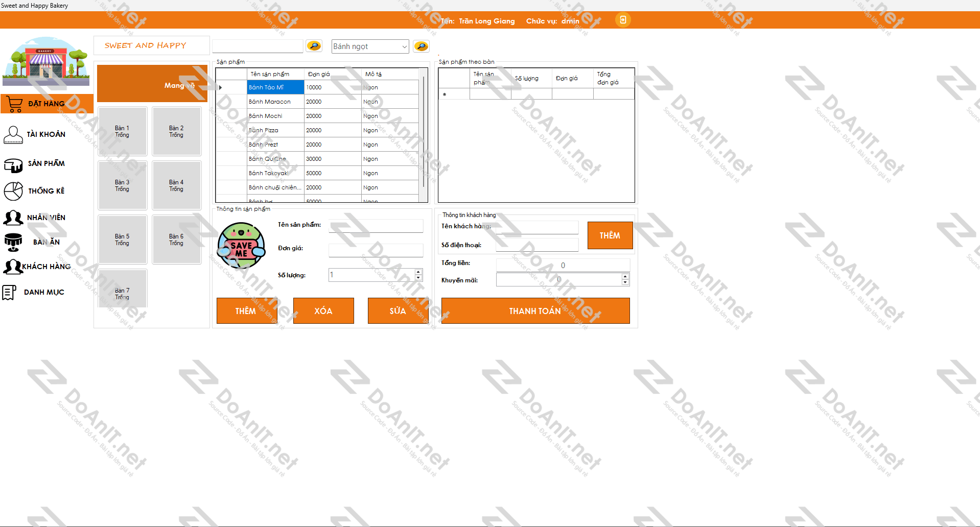
Task: Click the list icon for DANH MỤC
Action: tap(9, 293)
